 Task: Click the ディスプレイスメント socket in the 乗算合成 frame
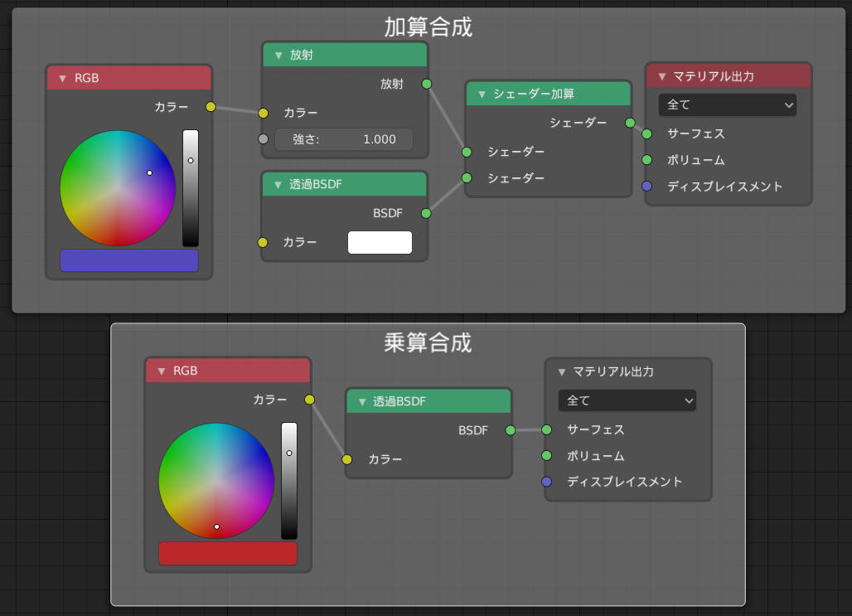pyautogui.click(x=547, y=482)
